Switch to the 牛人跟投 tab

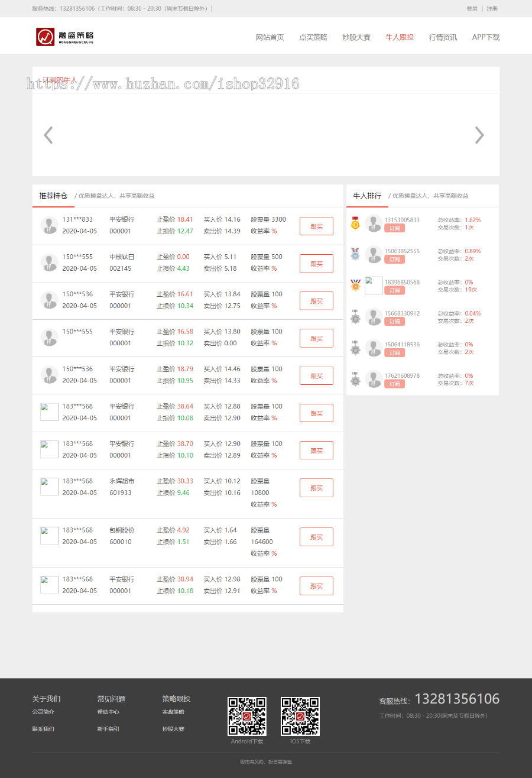399,36
